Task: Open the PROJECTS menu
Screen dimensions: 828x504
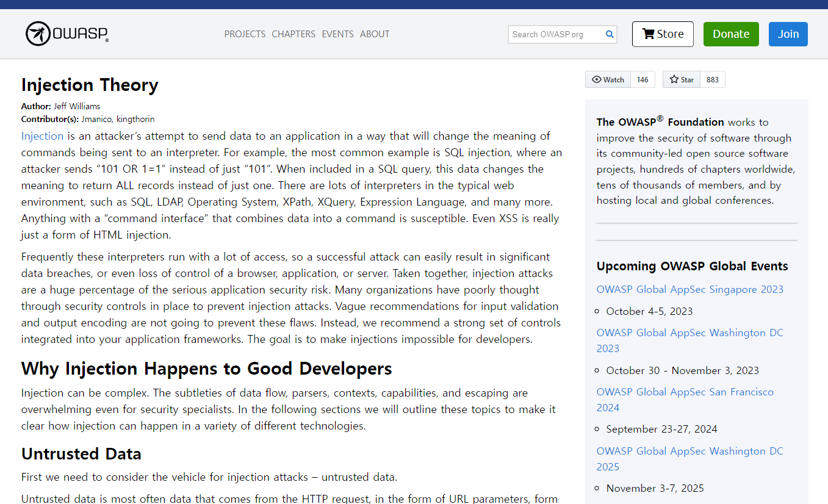Action: 245,34
